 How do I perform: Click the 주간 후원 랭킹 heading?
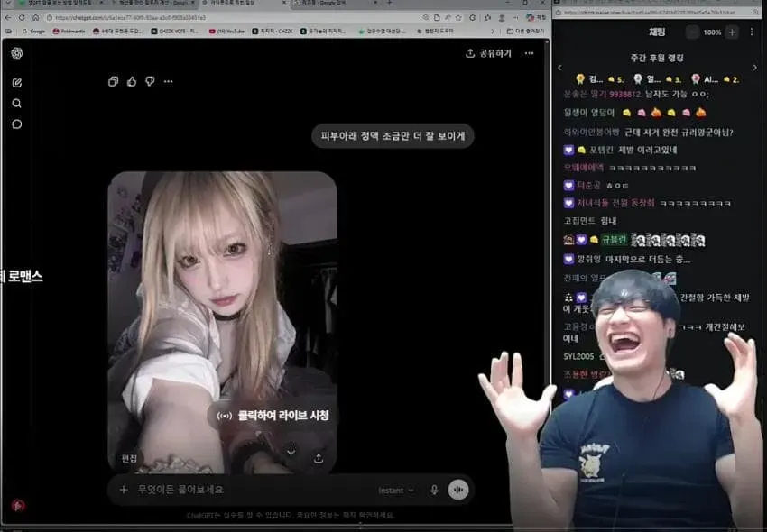pos(657,59)
